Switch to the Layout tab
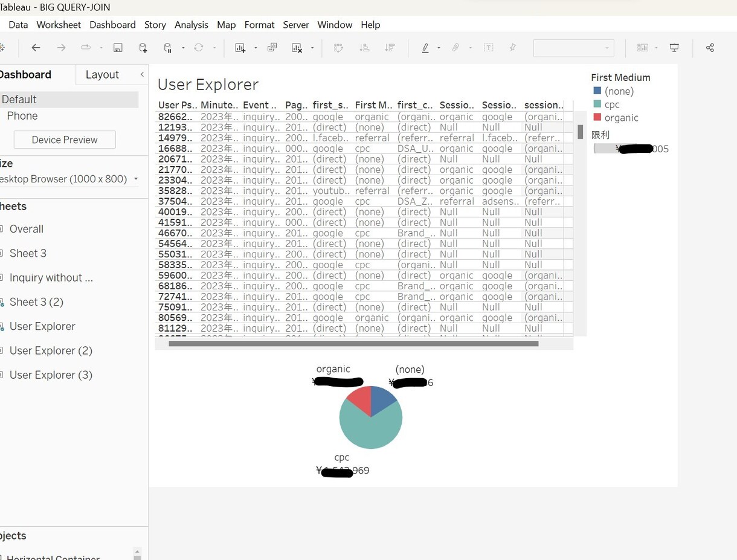This screenshot has width=737, height=560. tap(102, 74)
